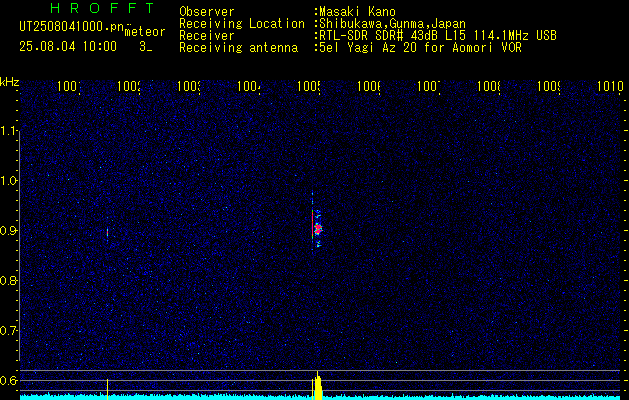Screen dimensions: 629x400
Task: Click the 1.1 frequency axis label
Action: pyautogui.click(x=10, y=131)
